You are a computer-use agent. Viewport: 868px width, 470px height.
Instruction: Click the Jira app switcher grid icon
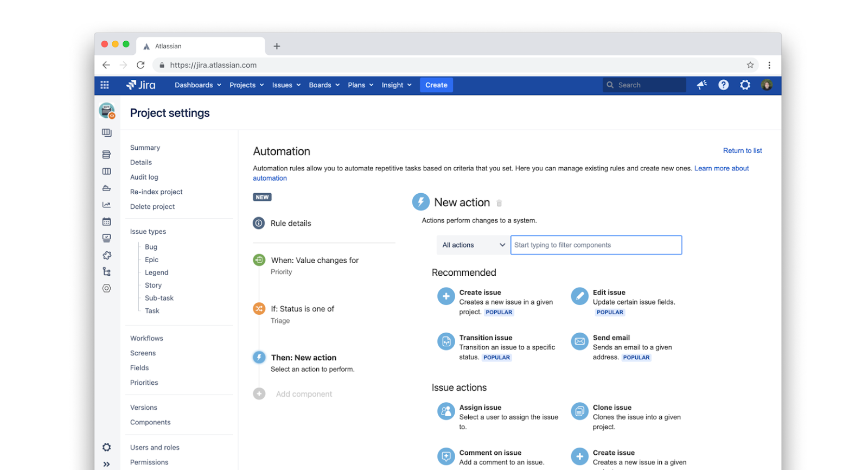[x=105, y=85]
